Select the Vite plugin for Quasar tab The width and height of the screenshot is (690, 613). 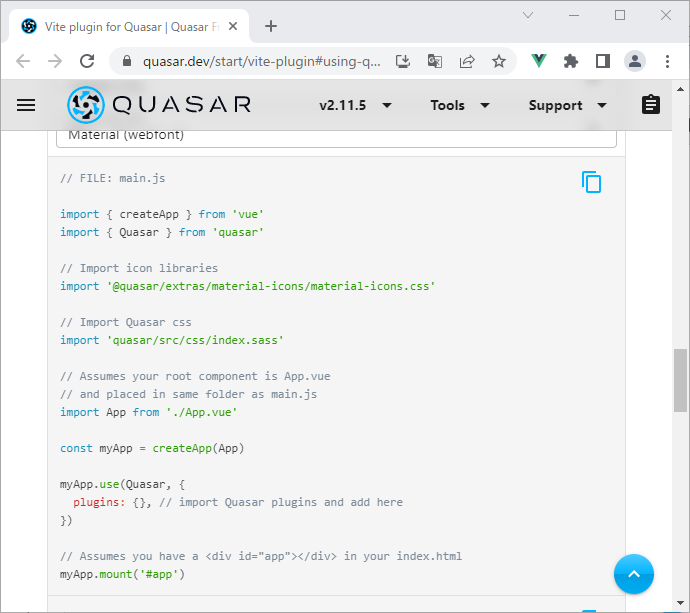coord(128,26)
